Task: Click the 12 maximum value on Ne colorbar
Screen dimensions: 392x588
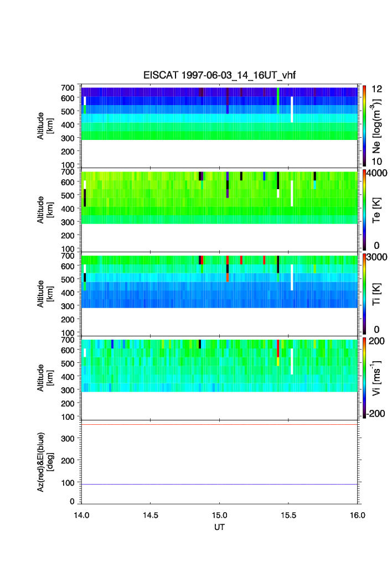Action: click(376, 89)
